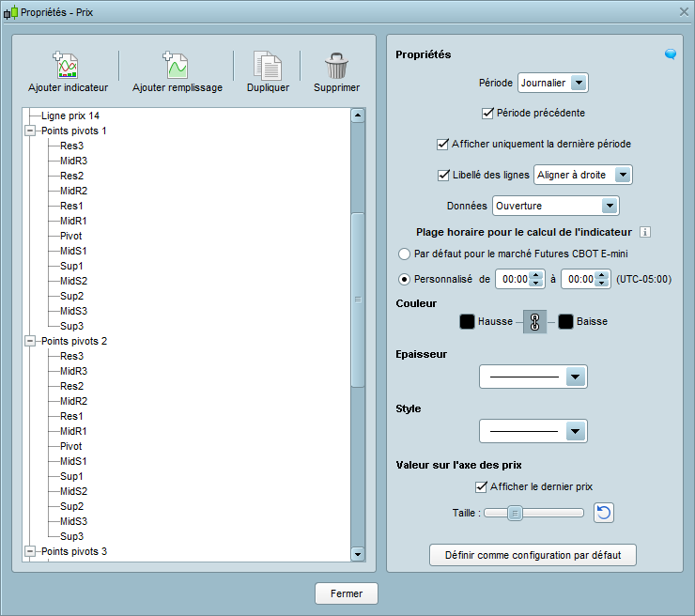Viewport: 695px width, 616px height.
Task: Click the Ajouter indicateur icon
Action: click(67, 66)
